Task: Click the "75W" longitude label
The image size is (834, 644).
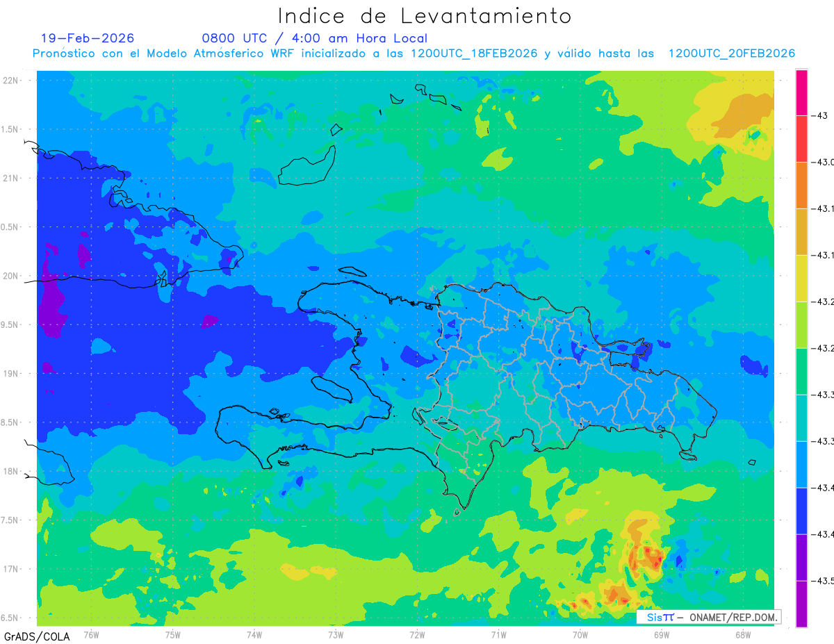Action: click(x=172, y=634)
